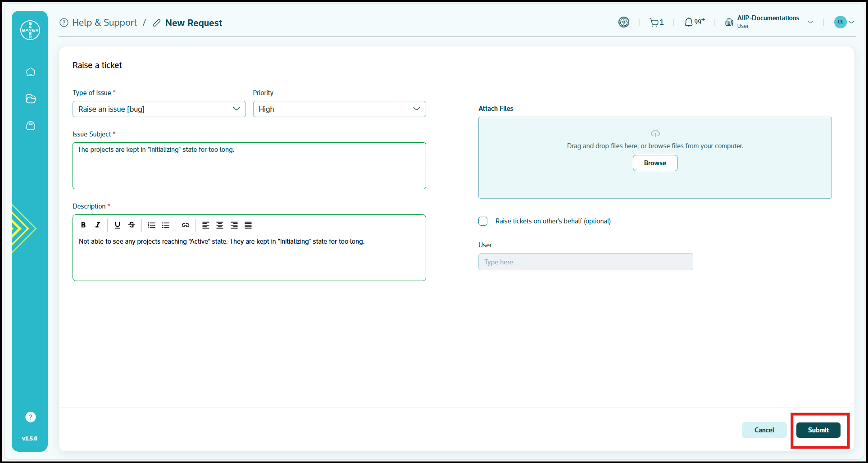Open the Marketplace bag icon in sidebar
The image size is (868, 463).
pyautogui.click(x=30, y=126)
